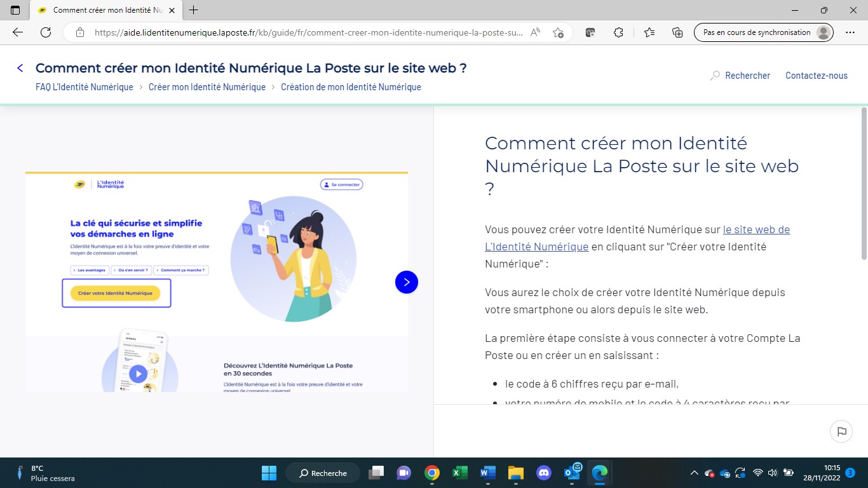Open the extensions puzzle icon
The image size is (868, 488).
(618, 32)
